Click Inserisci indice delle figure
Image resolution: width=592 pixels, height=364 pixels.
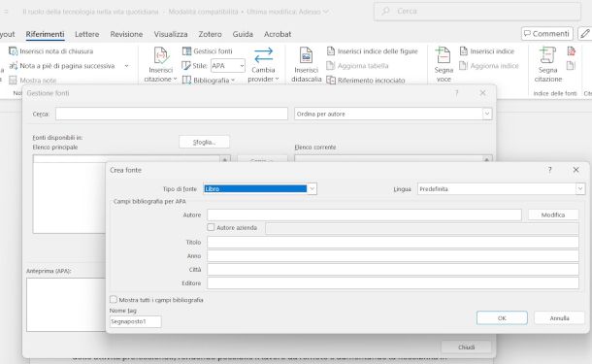pyautogui.click(x=373, y=51)
